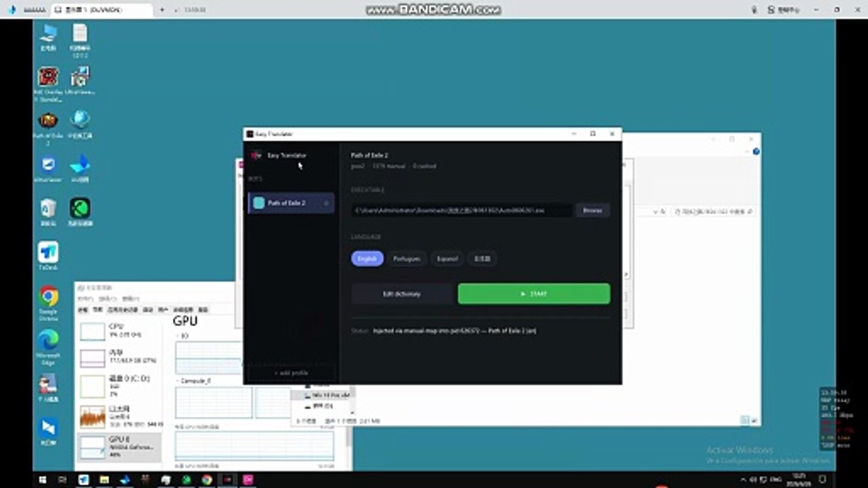Viewport: 868px width, 488px height.
Task: Click the Easy Translator logo icon
Action: [256, 155]
